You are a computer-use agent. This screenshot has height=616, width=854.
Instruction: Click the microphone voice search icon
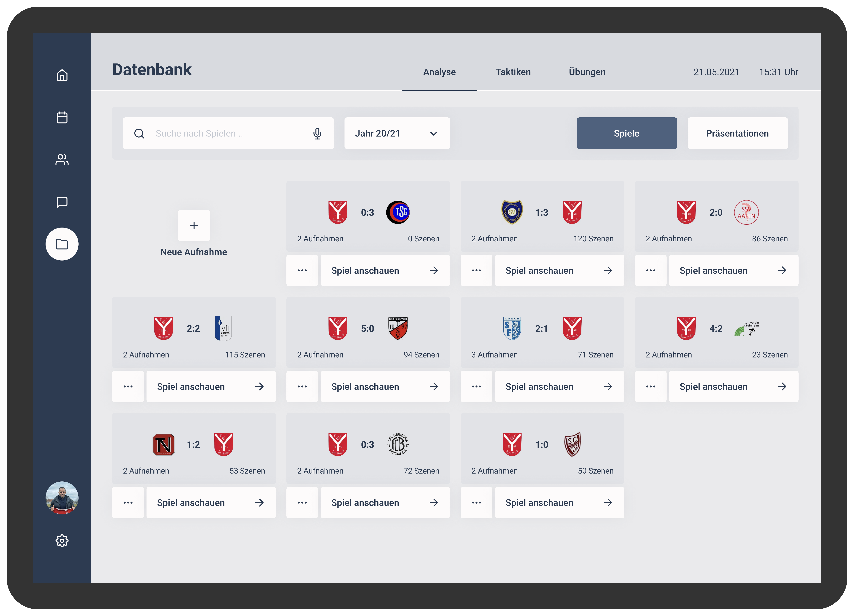(317, 133)
